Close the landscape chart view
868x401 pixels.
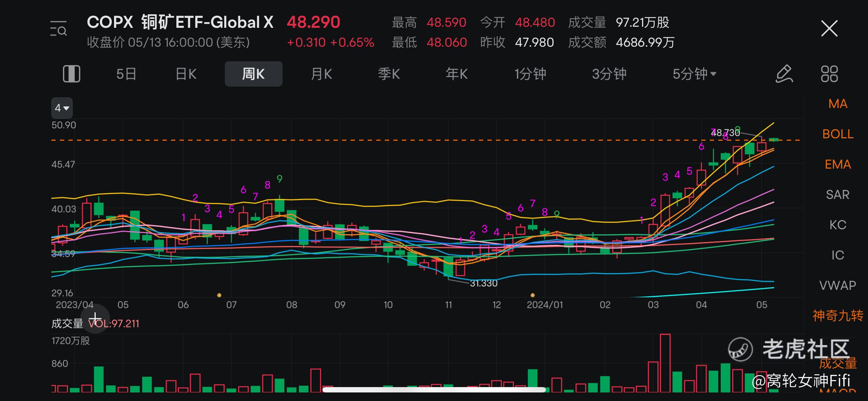point(829,28)
